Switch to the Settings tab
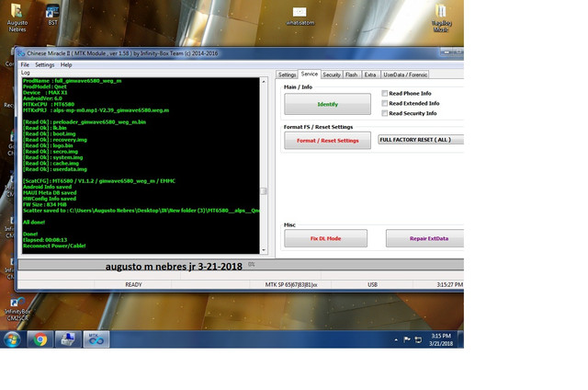Viewport: 588px width, 390px height. [287, 75]
